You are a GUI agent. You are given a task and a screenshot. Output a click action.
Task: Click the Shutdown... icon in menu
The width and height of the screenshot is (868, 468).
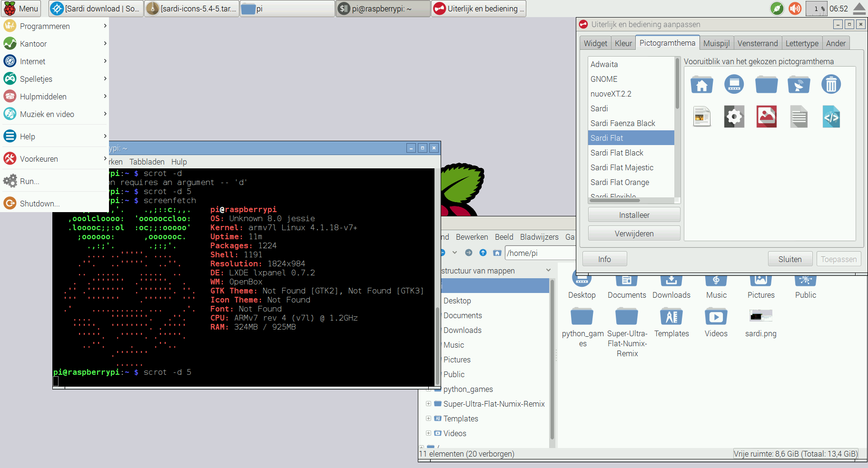10,204
